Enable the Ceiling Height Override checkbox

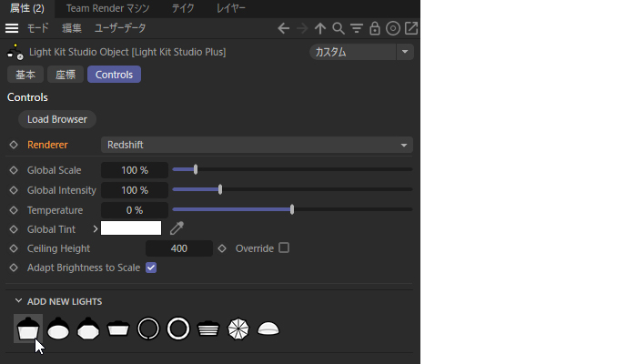pyautogui.click(x=284, y=248)
